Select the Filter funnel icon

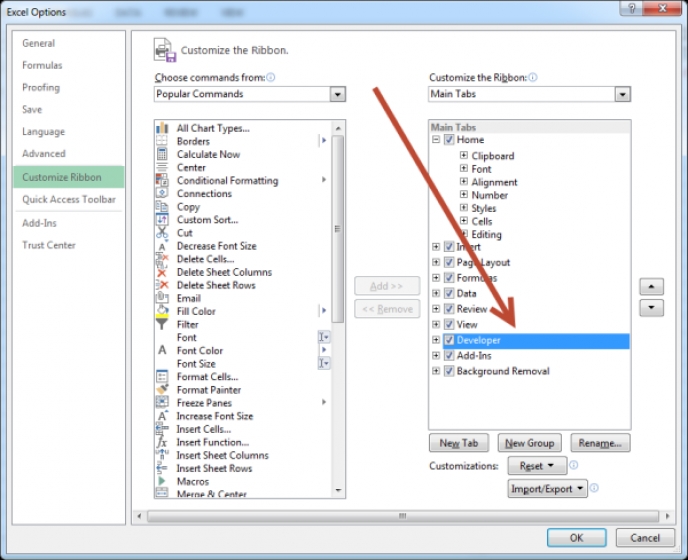(x=162, y=324)
